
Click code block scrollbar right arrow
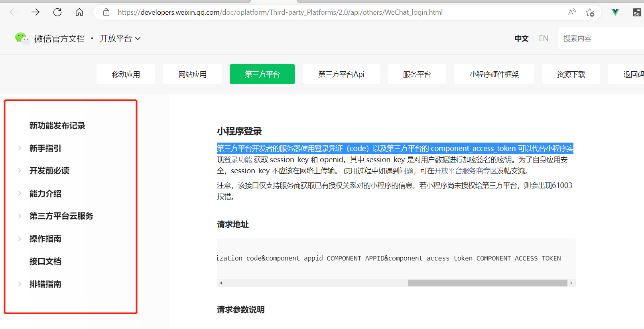(571, 283)
